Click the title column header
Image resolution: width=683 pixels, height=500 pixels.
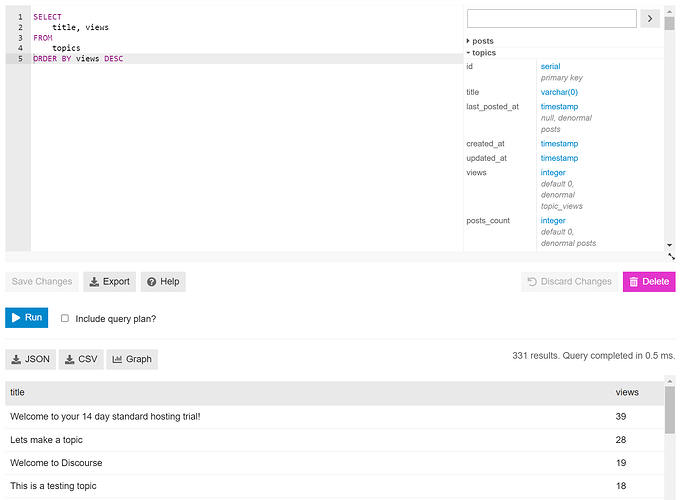click(x=17, y=392)
